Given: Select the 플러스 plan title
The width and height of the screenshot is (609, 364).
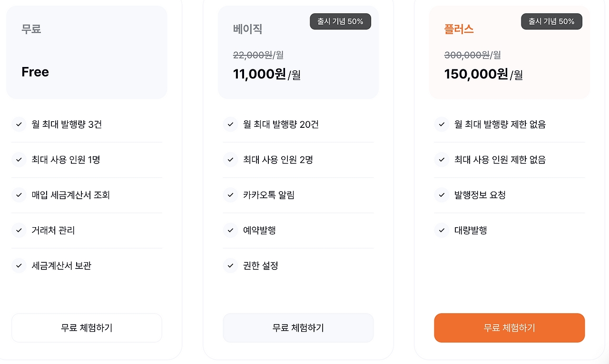Looking at the screenshot, I should (459, 29).
